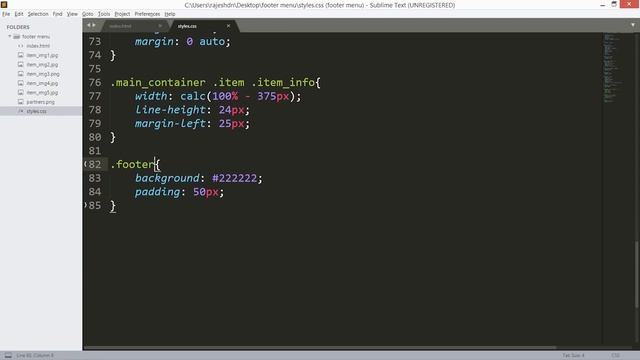The width and height of the screenshot is (640, 360).
Task: Click the padding property on line 84
Action: point(158,192)
